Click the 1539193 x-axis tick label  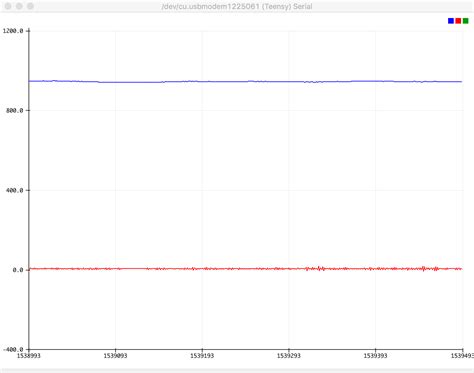[202, 356]
